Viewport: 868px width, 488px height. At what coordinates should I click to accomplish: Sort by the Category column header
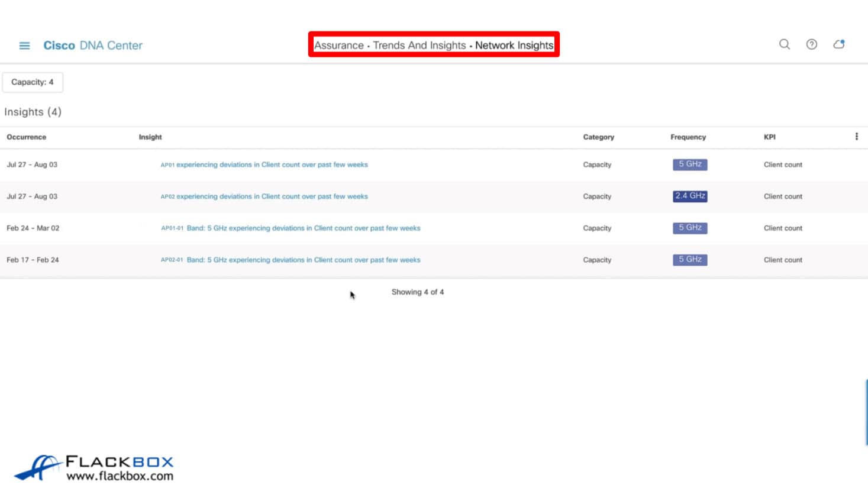[x=598, y=137]
